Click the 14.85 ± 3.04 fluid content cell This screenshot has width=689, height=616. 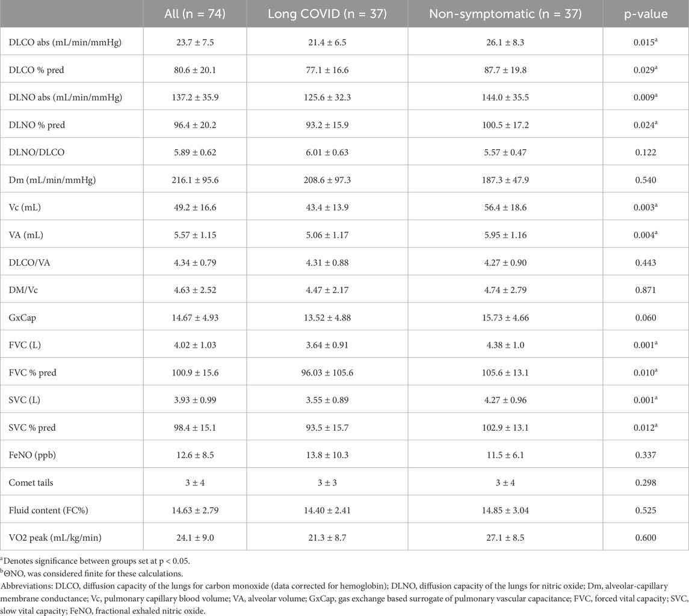[505, 510]
